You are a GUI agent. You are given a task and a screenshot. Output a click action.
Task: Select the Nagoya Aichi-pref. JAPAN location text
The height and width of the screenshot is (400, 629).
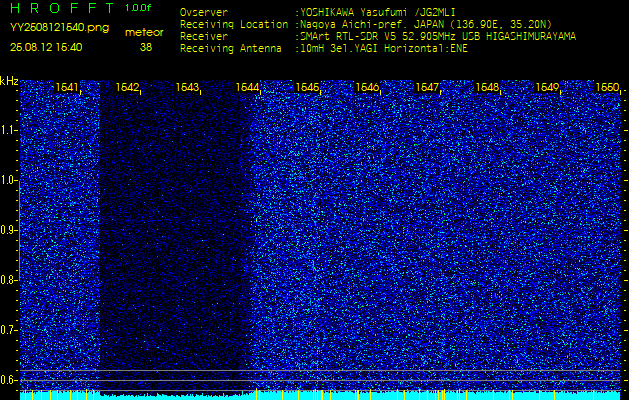coord(426,24)
